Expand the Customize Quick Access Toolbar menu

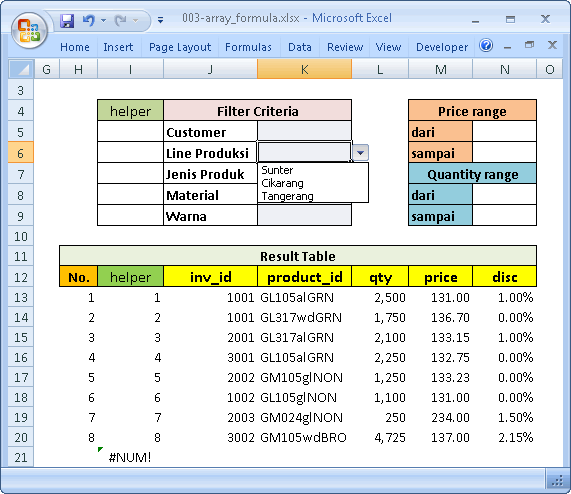(160, 20)
